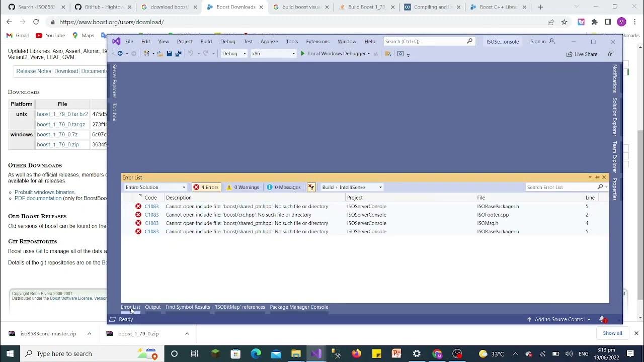The image size is (644, 362).
Task: Open the Analyze menu
Action: 269,41
